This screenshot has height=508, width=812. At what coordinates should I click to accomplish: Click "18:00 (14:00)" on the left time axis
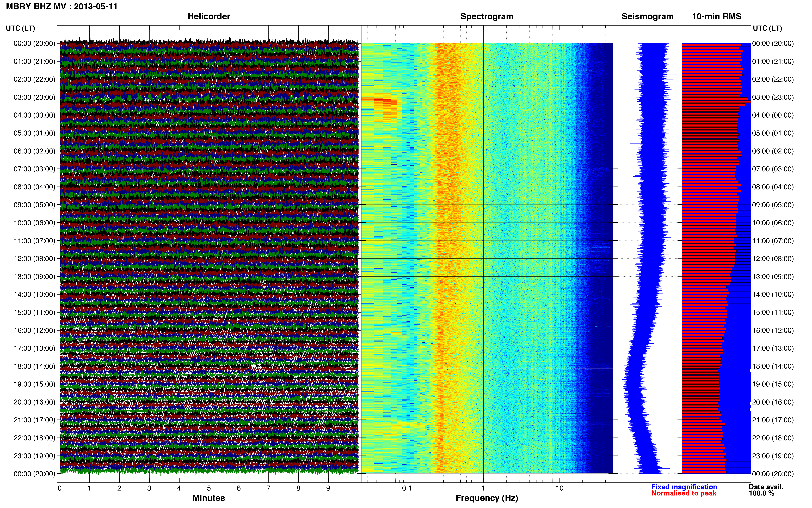pos(34,367)
